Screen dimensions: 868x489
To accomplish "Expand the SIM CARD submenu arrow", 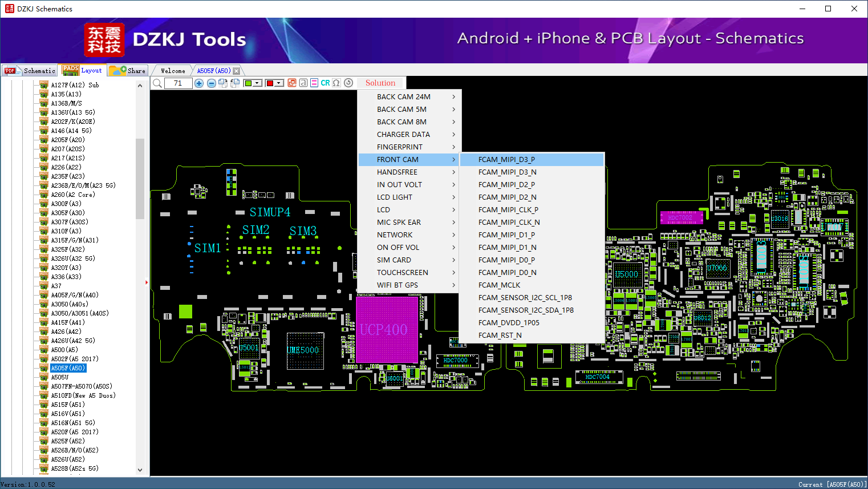I will (454, 260).
